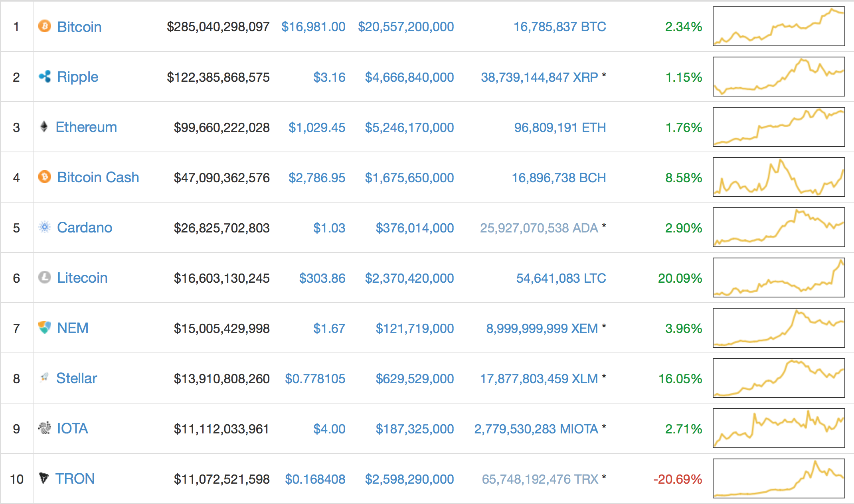Click supply 16,785,837 BTC
Screen dimensions: 854x504
tap(560, 27)
